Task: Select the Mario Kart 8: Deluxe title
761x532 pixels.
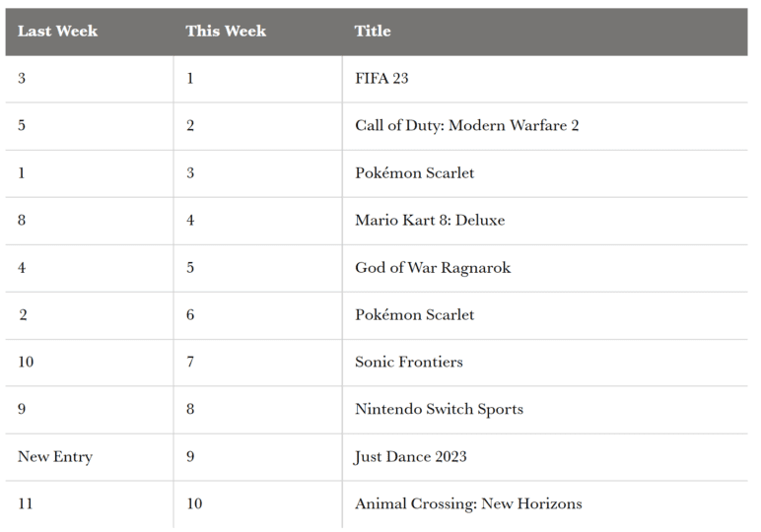Action: click(x=430, y=220)
